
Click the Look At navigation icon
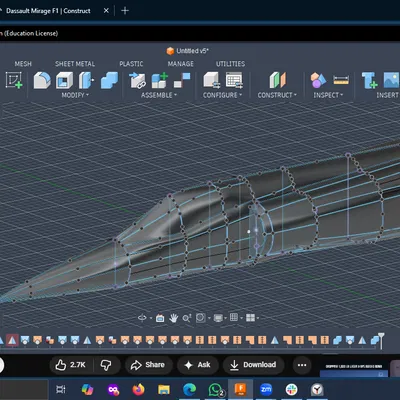[x=160, y=318]
